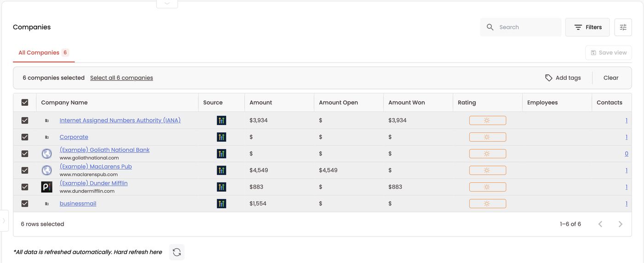
Task: Expand the collapsed panel chevron at top
Action: coord(167,3)
